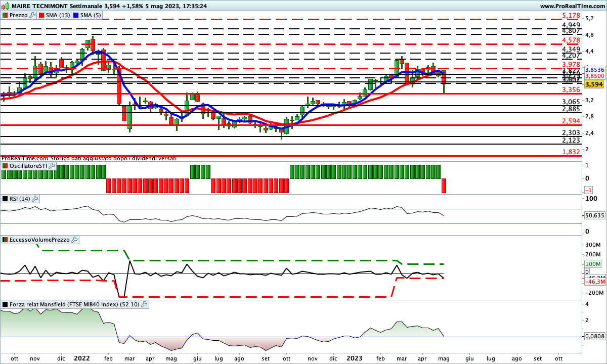Select the Forza relat Mansfield label
This screenshot has height=364, width=607.
coord(74,304)
